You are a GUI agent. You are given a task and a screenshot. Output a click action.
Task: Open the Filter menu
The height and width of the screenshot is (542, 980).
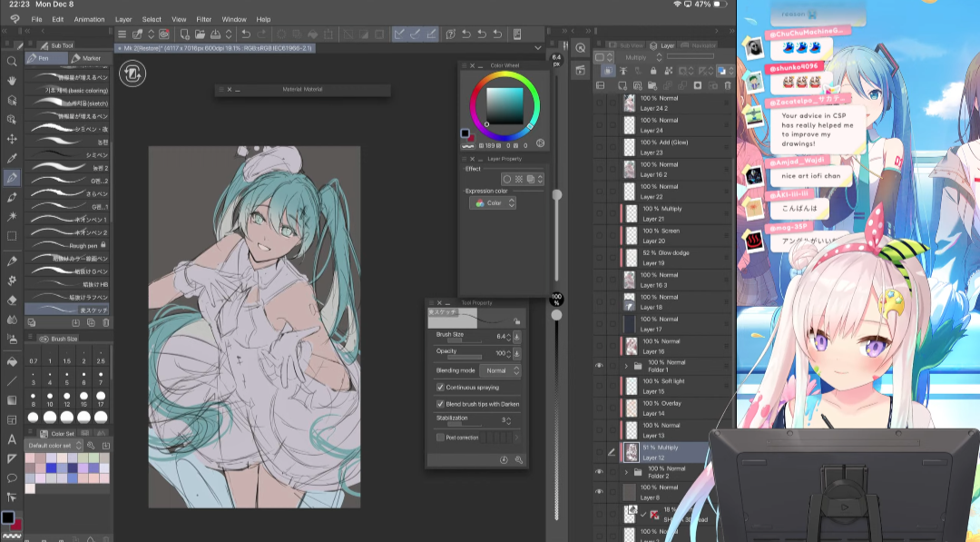click(204, 19)
